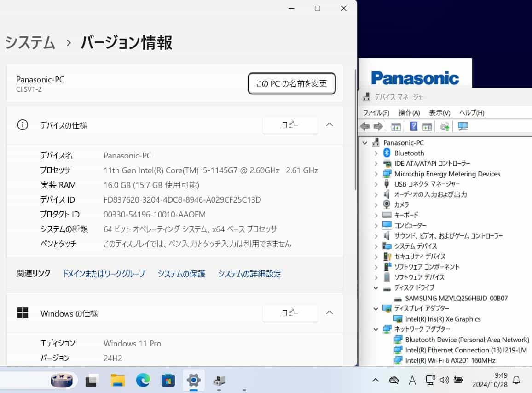
Task: Open the 表示(V) menu
Action: pos(439,113)
